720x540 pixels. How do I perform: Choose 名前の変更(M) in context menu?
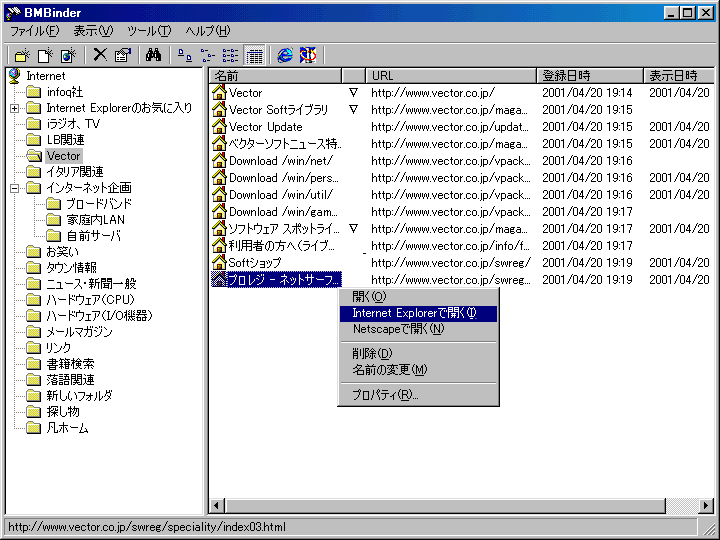(x=418, y=370)
